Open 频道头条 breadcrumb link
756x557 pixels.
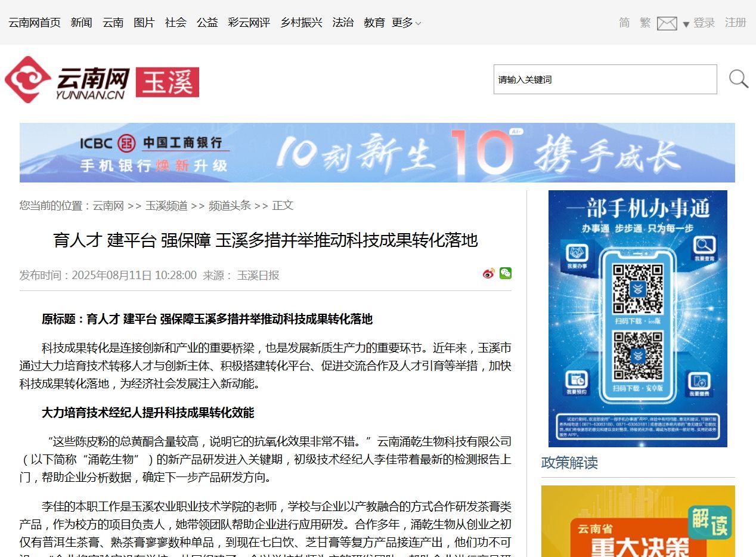pos(230,206)
